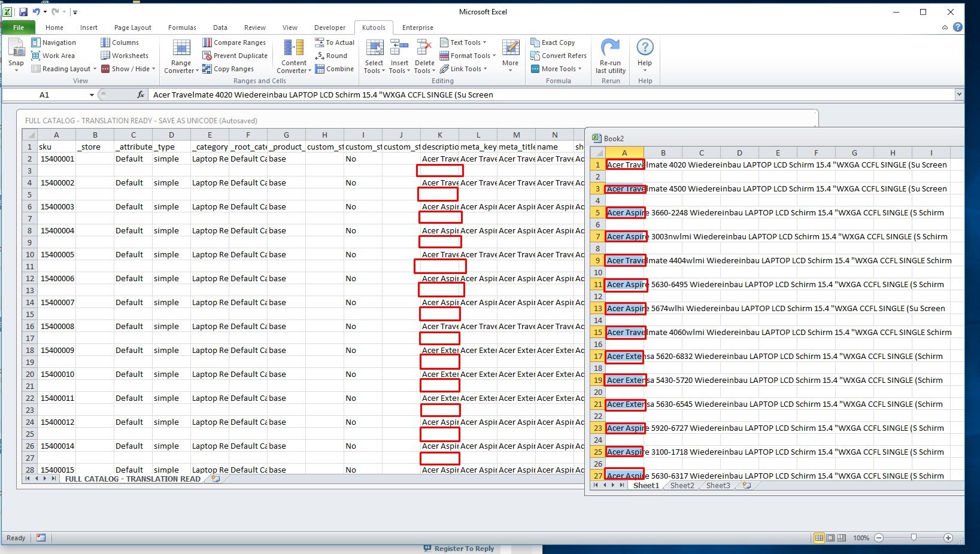Click Prevent Duplicate
Image resolution: width=980 pixels, height=554 pixels.
tap(235, 56)
